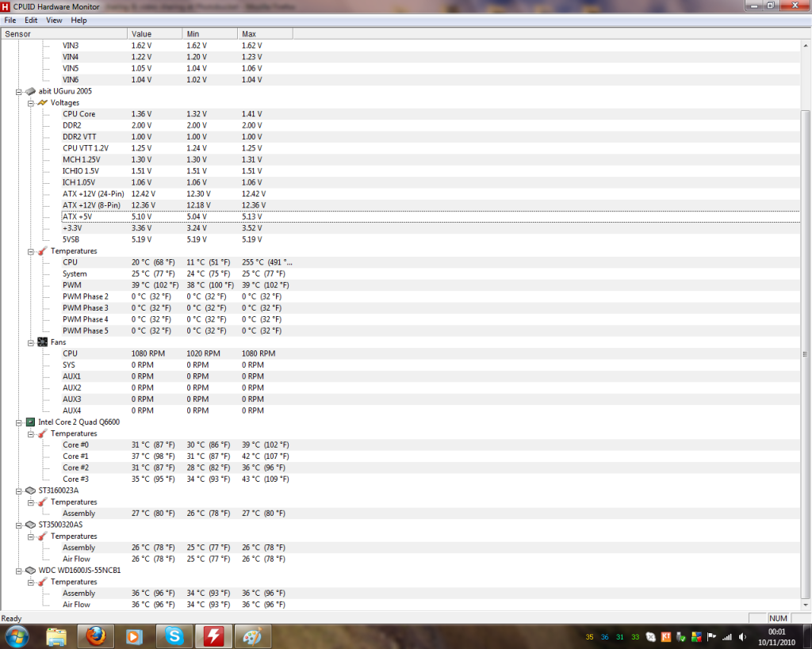
Task: Select the CPU Core voltage row
Action: [79, 114]
